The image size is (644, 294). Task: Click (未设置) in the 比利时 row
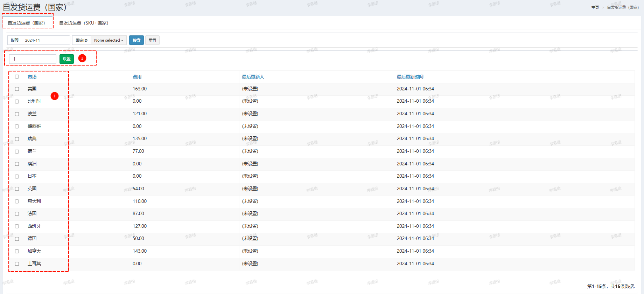[250, 101]
